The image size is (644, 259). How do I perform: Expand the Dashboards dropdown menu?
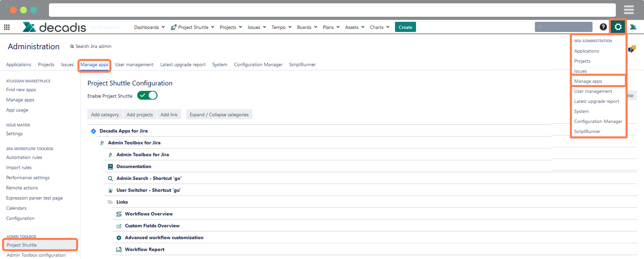149,27
